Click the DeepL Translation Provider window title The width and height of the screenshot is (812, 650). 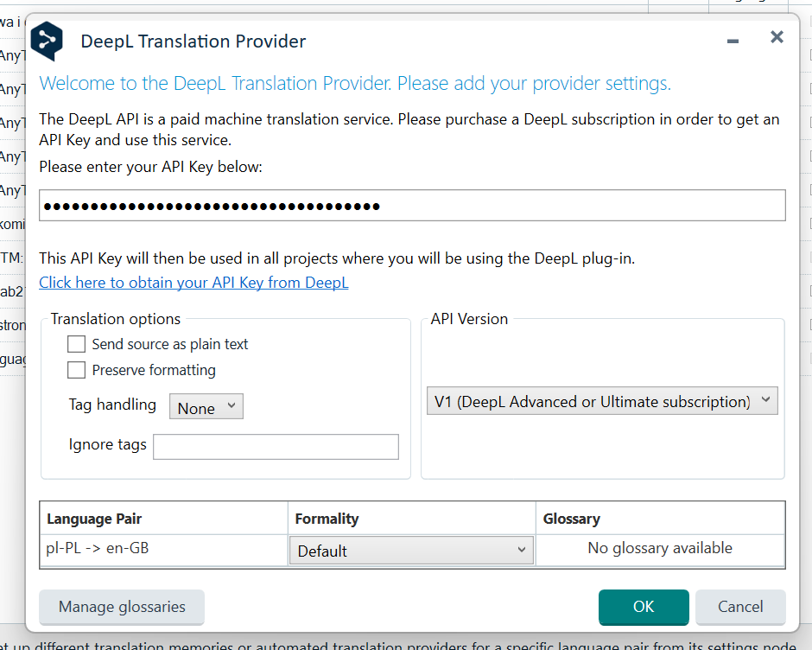pos(193,41)
